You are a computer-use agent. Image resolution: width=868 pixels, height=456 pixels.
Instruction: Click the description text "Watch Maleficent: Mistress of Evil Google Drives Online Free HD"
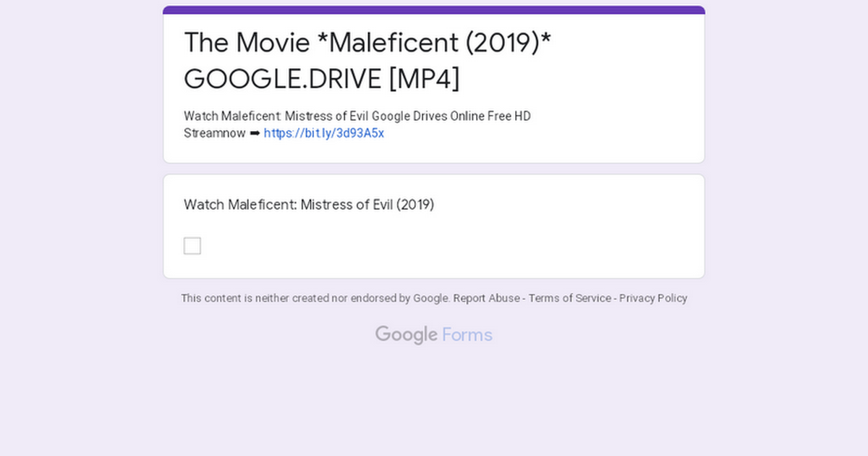click(x=357, y=116)
